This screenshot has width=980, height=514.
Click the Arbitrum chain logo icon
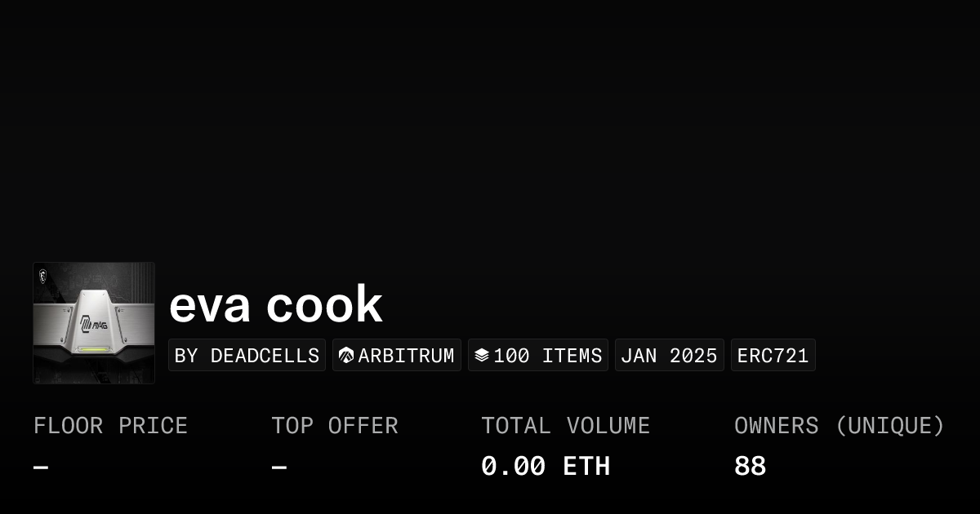click(x=346, y=356)
